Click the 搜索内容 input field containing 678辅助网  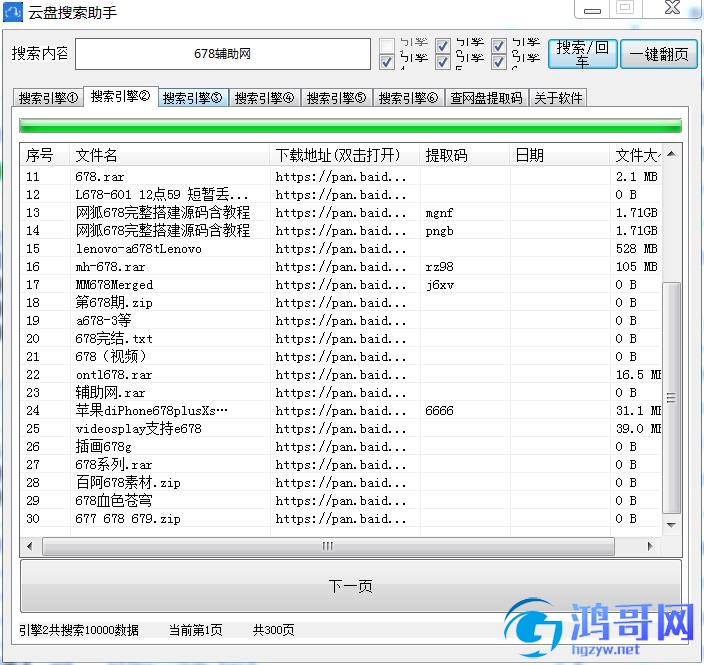point(223,54)
